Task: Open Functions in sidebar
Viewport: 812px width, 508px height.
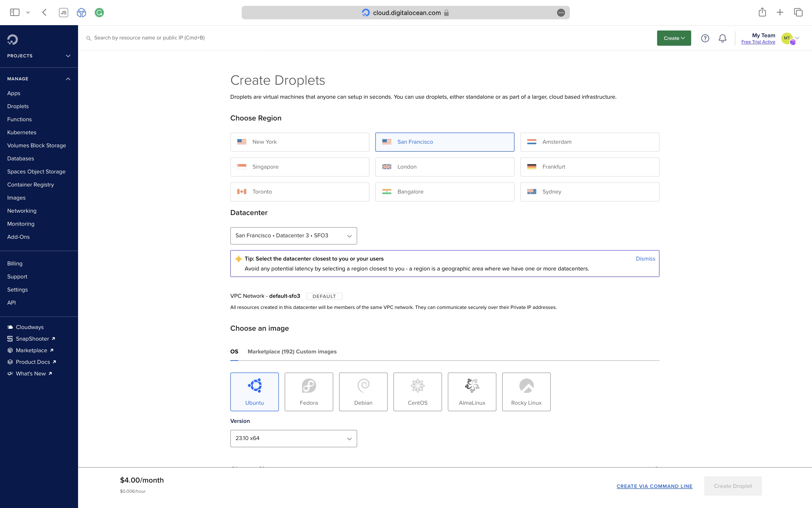Action: [20, 119]
